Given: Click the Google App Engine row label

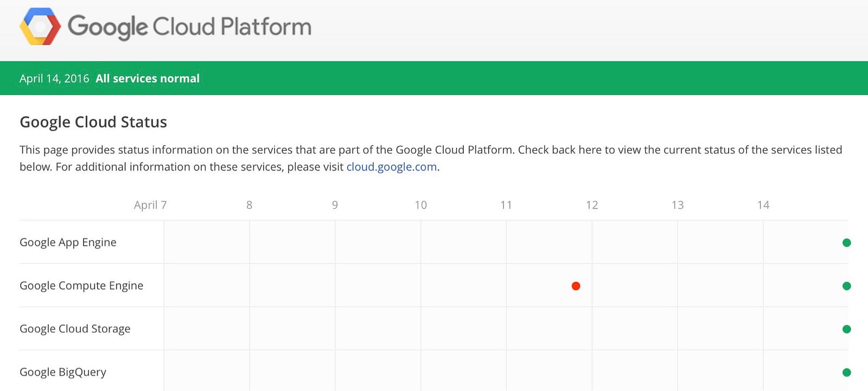Looking at the screenshot, I should click(x=68, y=243).
